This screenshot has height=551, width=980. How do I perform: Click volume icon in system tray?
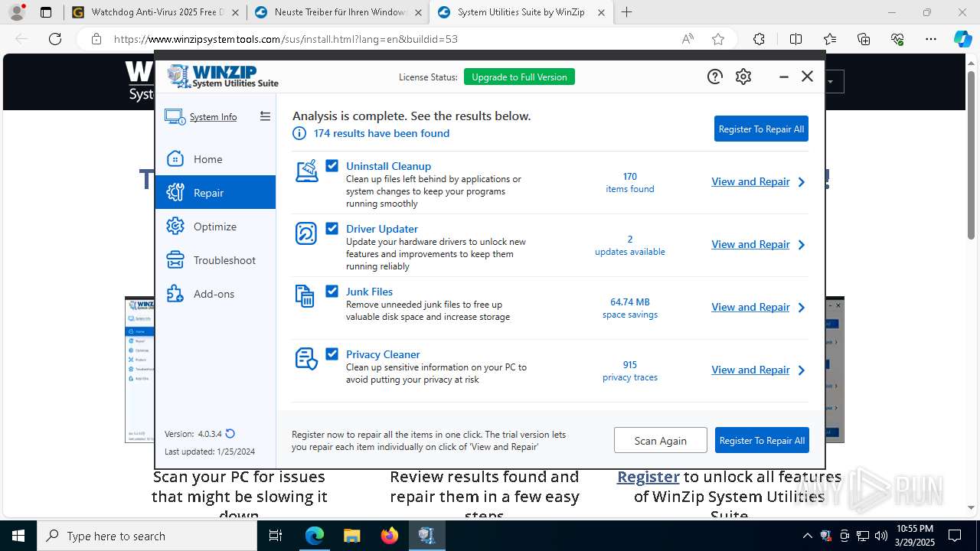click(x=880, y=536)
